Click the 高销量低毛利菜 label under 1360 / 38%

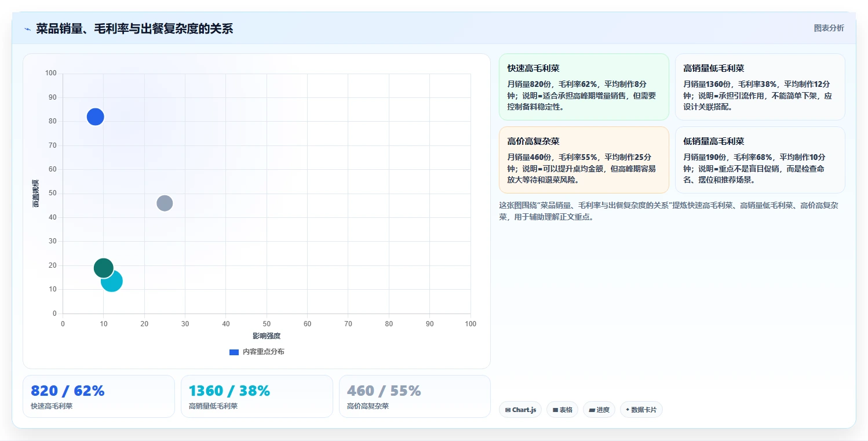[x=213, y=406]
